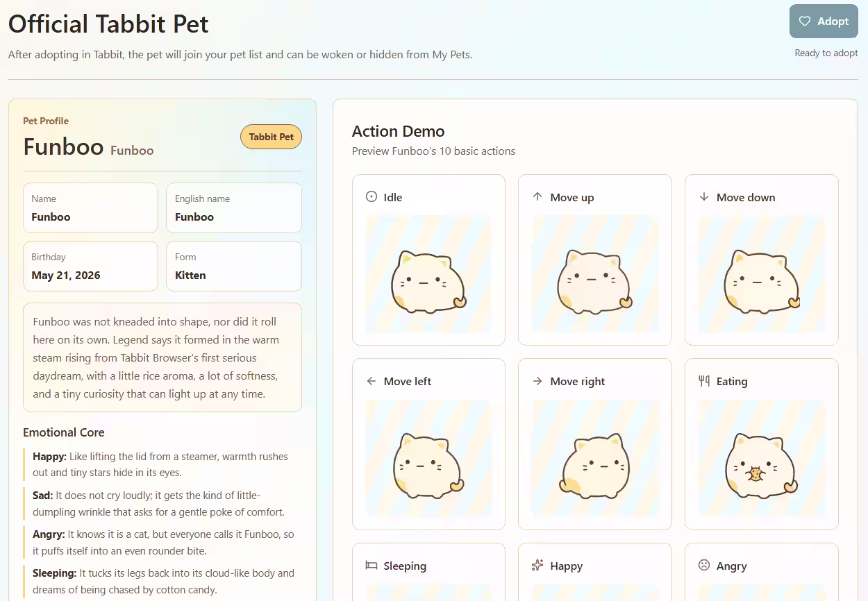
Task: Click the Name field label
Action: point(44,198)
